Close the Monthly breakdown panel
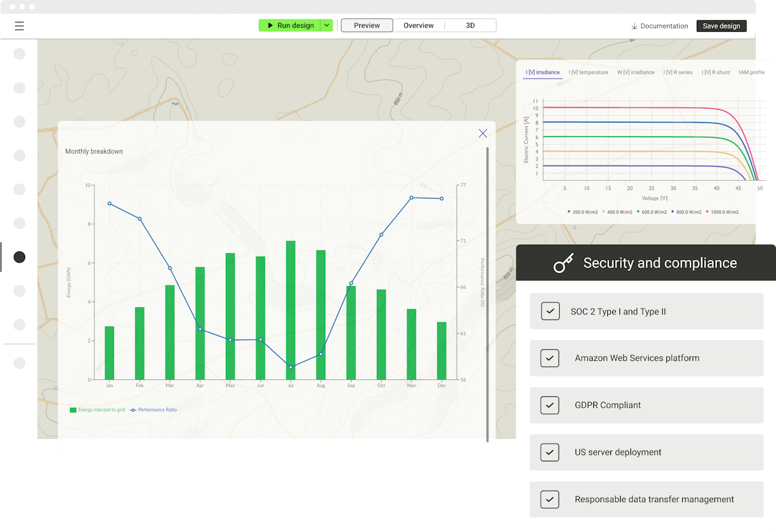This screenshot has height=532, width=776. point(482,133)
